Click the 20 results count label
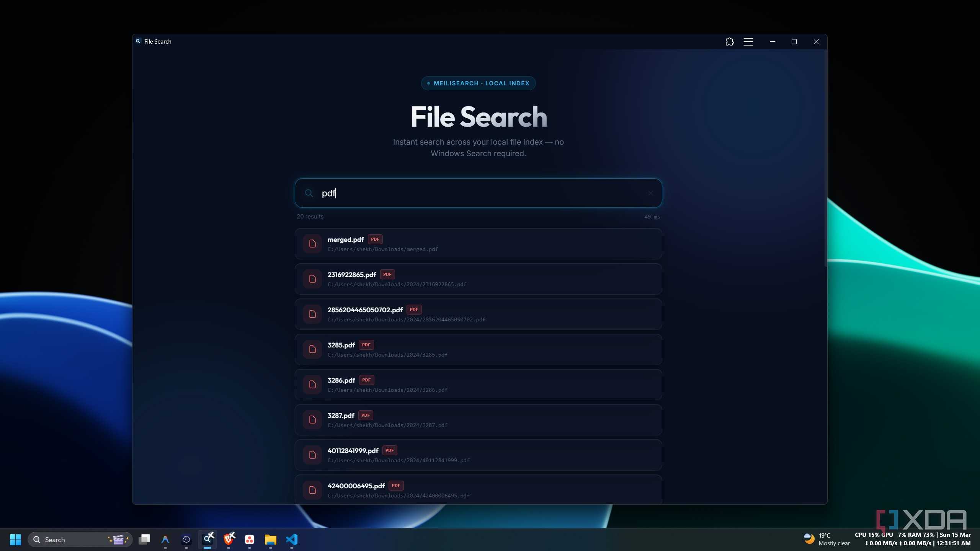980x551 pixels. pos(310,217)
